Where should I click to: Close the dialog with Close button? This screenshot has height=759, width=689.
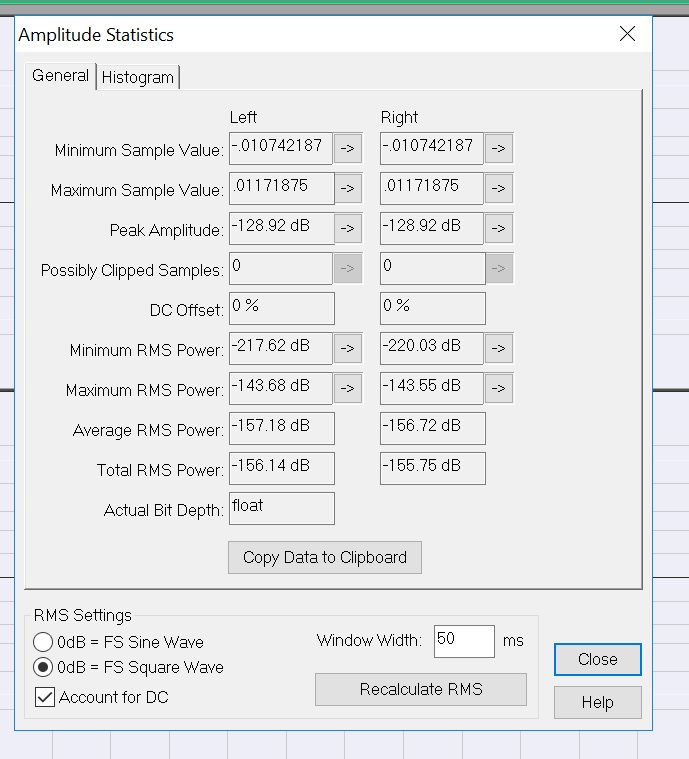[597, 659]
